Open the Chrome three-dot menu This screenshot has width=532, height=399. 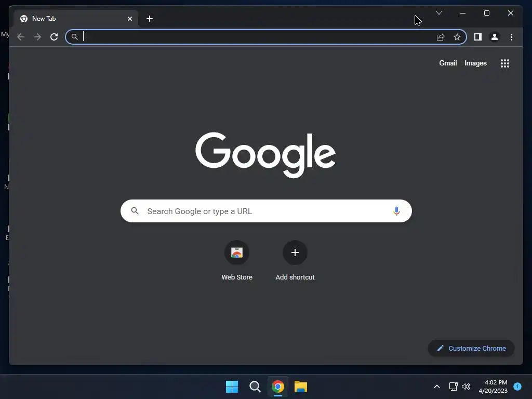pyautogui.click(x=511, y=37)
